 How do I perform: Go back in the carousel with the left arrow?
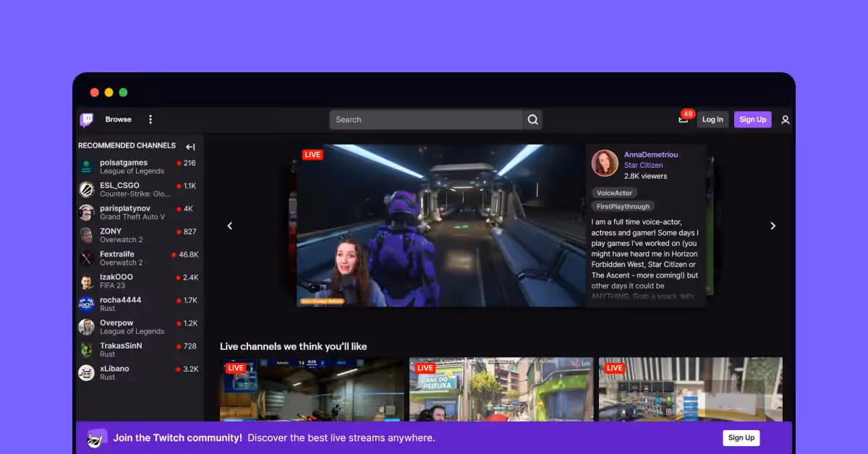(x=229, y=226)
